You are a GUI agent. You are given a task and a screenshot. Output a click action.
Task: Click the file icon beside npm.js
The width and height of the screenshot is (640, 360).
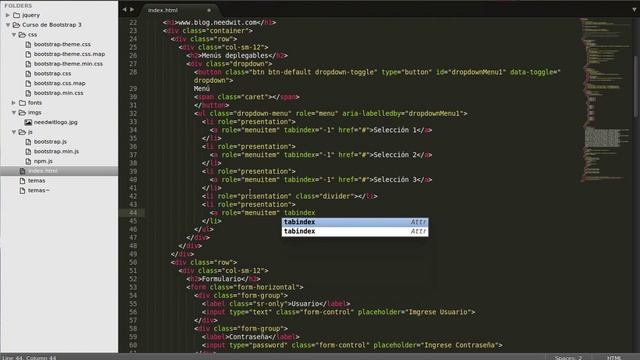(28, 161)
